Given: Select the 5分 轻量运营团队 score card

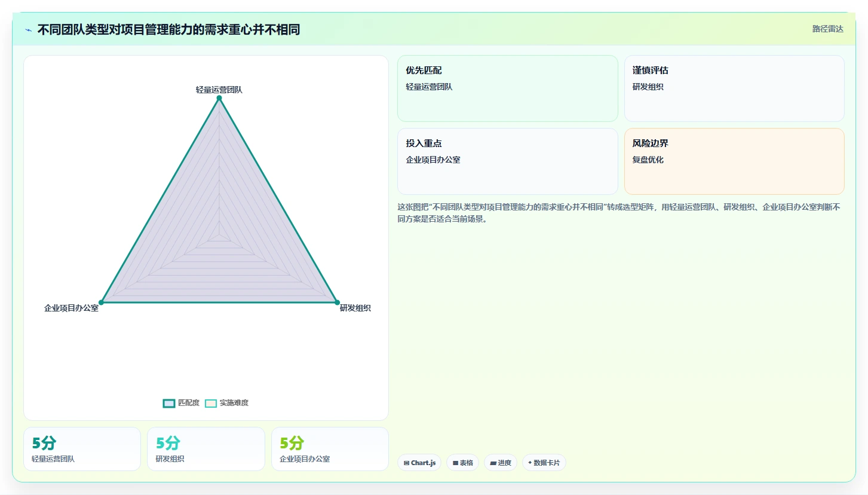Looking at the screenshot, I should click(x=82, y=449).
